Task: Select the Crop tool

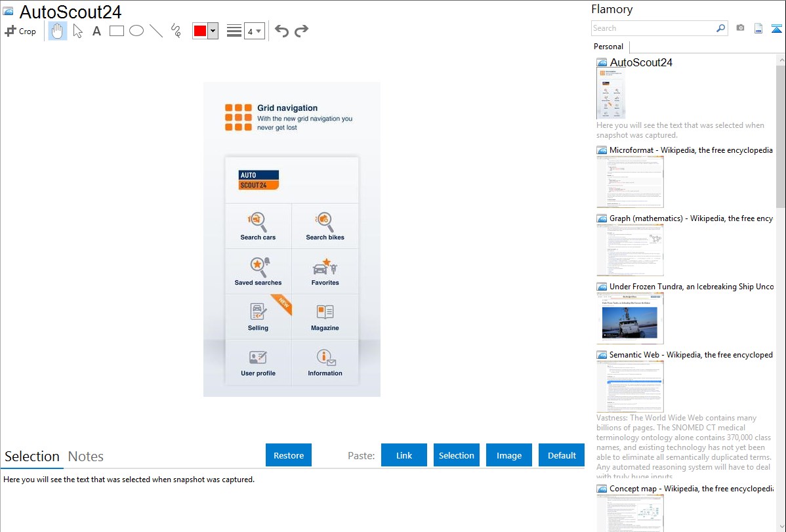Action: tap(20, 31)
